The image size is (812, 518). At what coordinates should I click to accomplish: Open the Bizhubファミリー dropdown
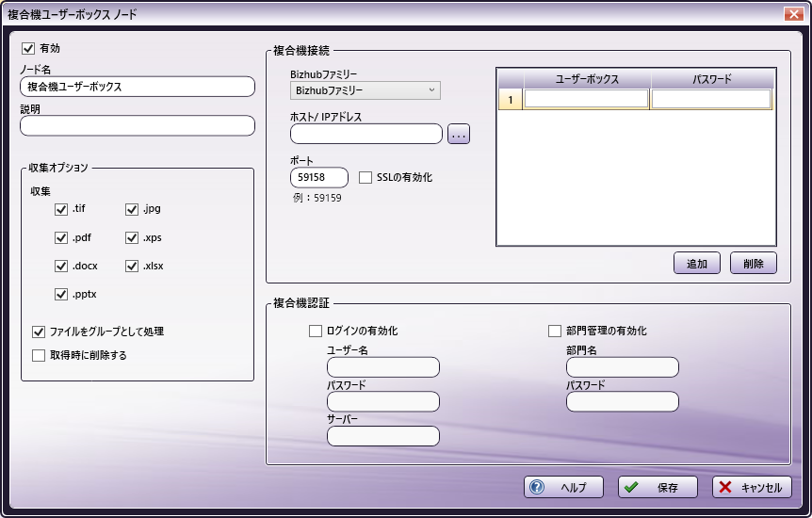click(x=365, y=90)
